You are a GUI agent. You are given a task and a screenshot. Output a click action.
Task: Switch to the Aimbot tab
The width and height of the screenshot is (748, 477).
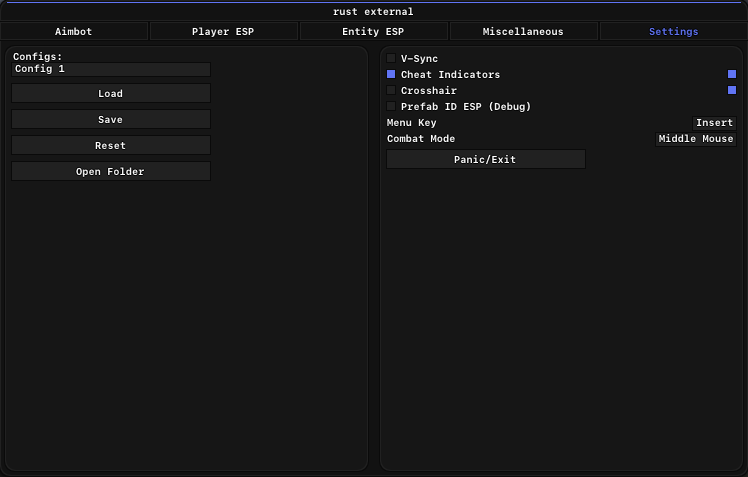[x=74, y=31]
